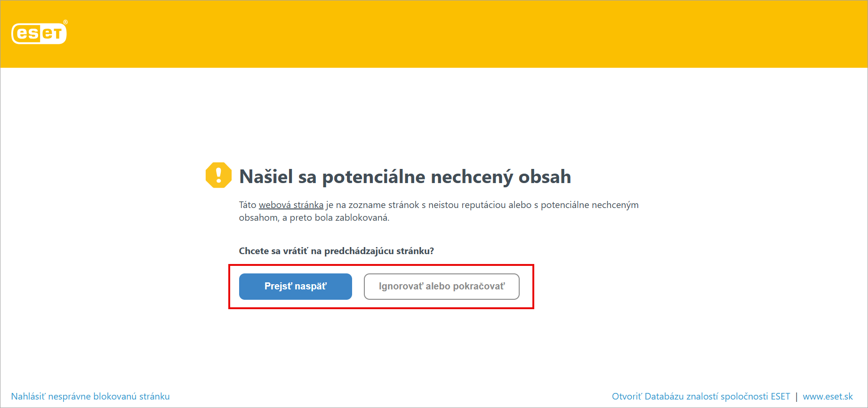Choose Ignorovať alebo pokračovať button
868x408 pixels.
click(x=441, y=286)
